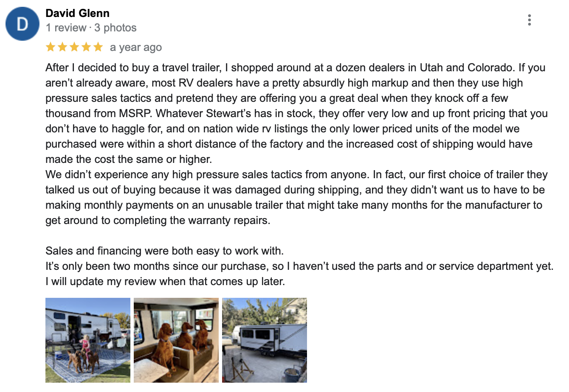Click the third gold rating star
The width and height of the screenshot is (569, 392).
(x=74, y=47)
